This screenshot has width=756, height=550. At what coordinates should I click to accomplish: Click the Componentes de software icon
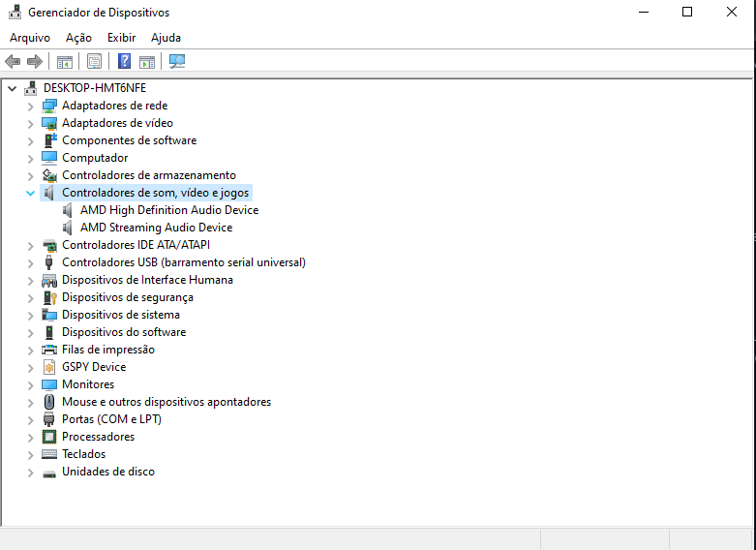pyautogui.click(x=49, y=140)
